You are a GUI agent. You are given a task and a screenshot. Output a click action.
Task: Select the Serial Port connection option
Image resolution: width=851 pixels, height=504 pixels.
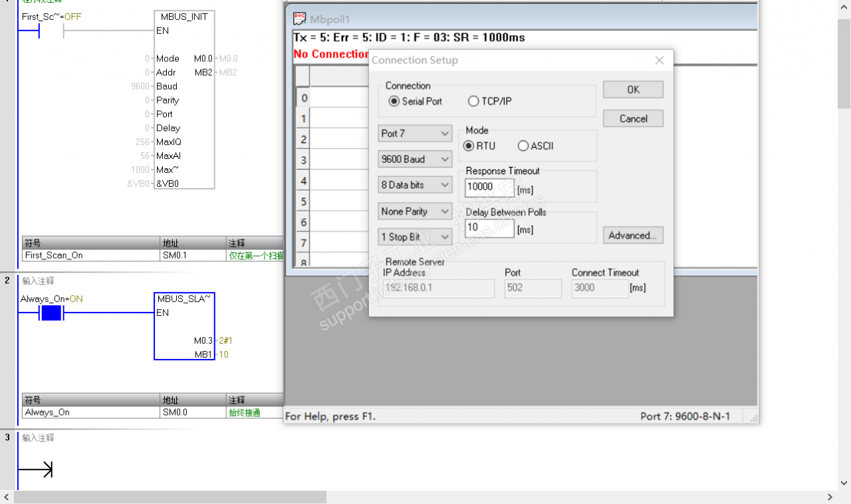(416, 102)
